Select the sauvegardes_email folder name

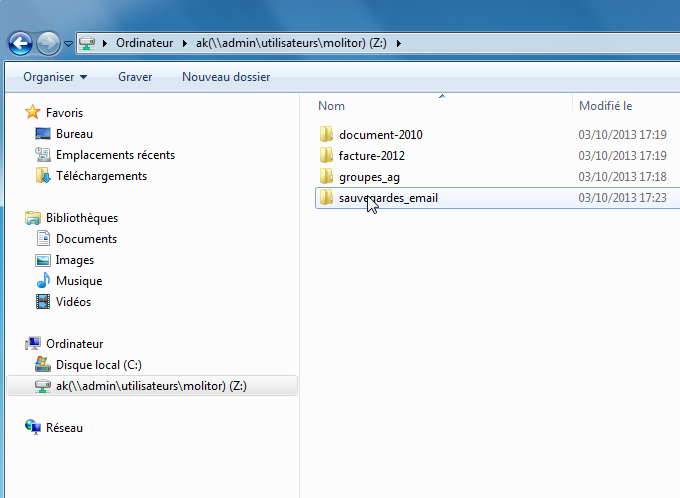point(388,198)
